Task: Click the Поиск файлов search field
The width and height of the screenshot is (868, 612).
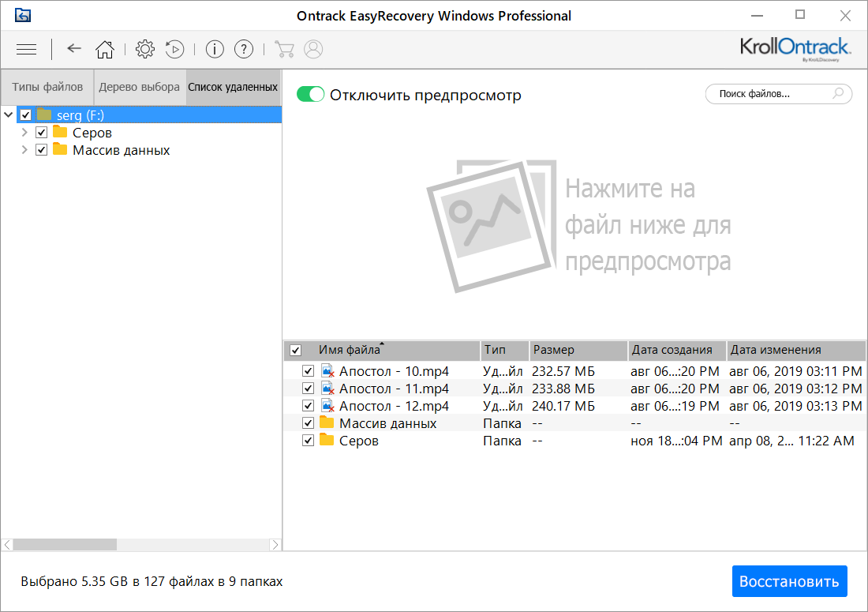Action: [778, 94]
